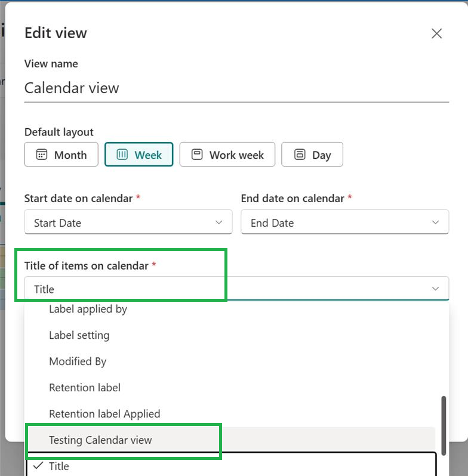Click the Month layout calendar icon
This screenshot has width=468, height=476.
point(42,154)
